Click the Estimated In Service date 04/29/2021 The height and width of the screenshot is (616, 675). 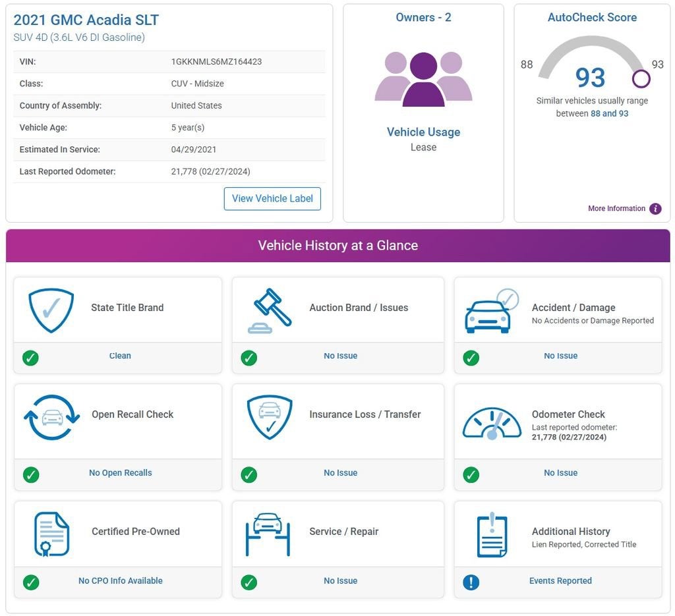click(x=193, y=150)
